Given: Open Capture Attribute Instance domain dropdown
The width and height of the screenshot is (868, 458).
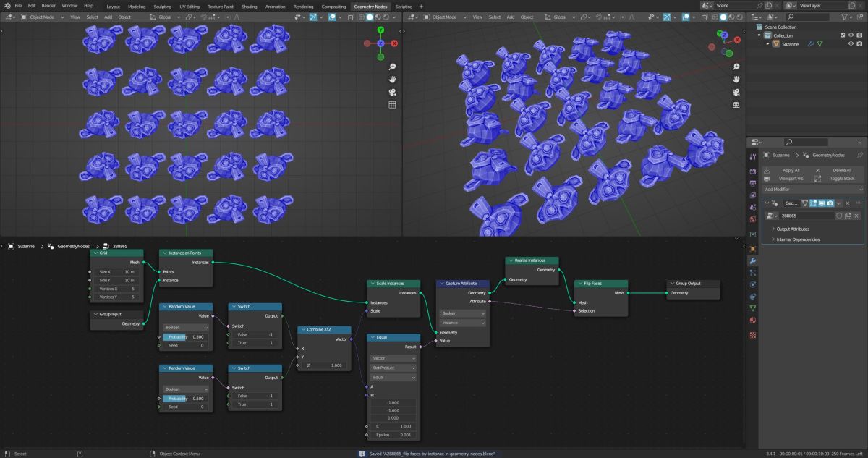Looking at the screenshot, I should tap(463, 323).
